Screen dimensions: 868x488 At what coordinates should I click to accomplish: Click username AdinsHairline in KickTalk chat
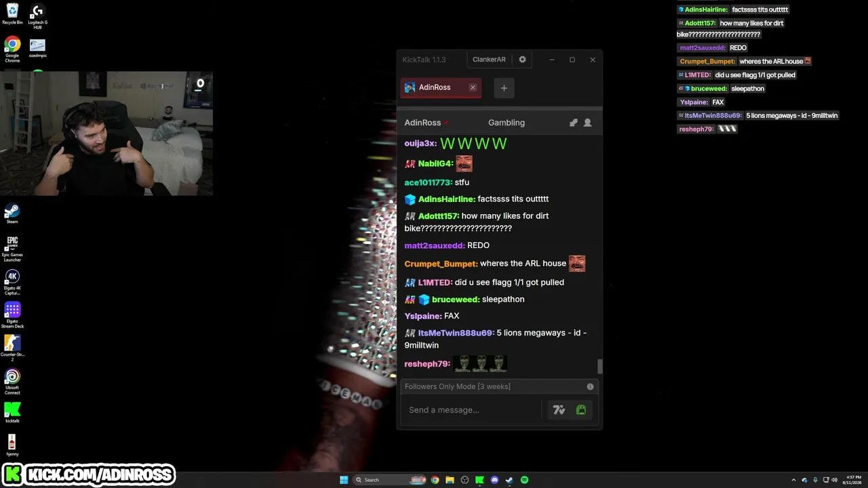446,199
